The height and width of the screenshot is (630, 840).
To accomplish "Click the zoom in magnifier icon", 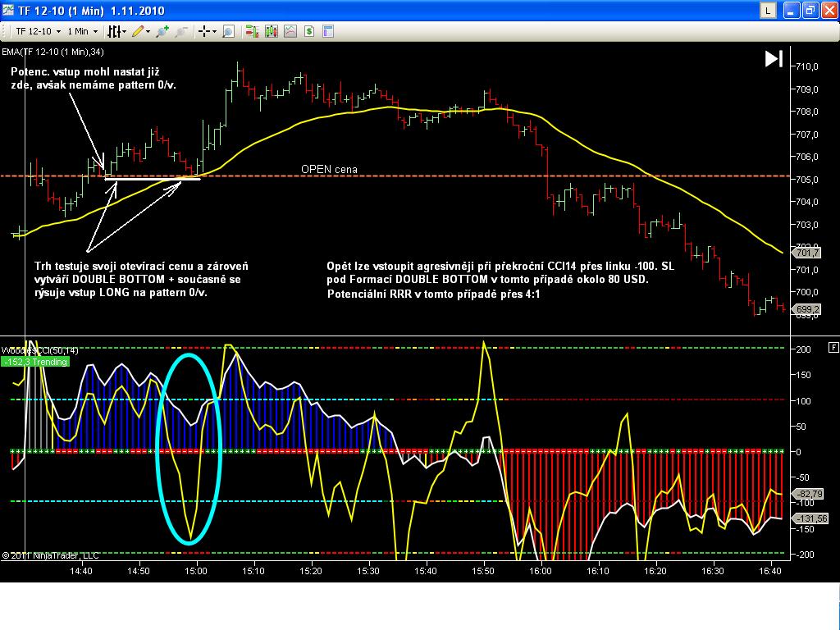I will 162,32.
